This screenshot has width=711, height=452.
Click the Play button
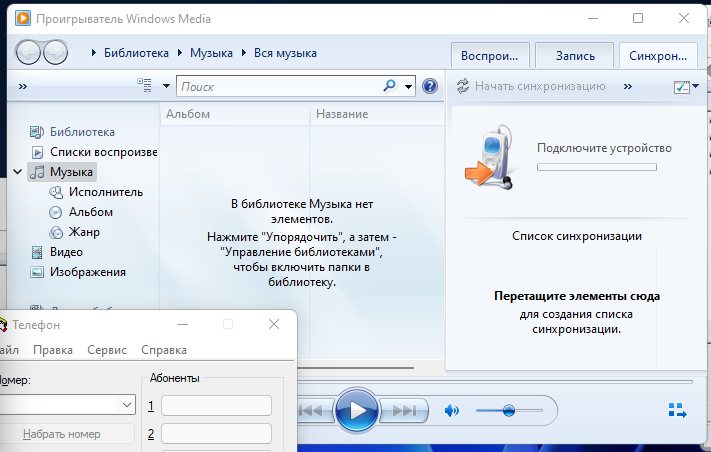(356, 410)
